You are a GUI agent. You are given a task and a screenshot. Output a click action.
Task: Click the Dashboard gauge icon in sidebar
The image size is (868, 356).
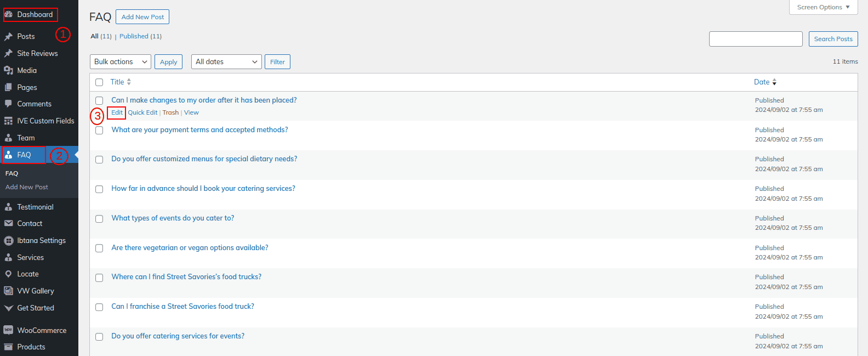tap(9, 15)
